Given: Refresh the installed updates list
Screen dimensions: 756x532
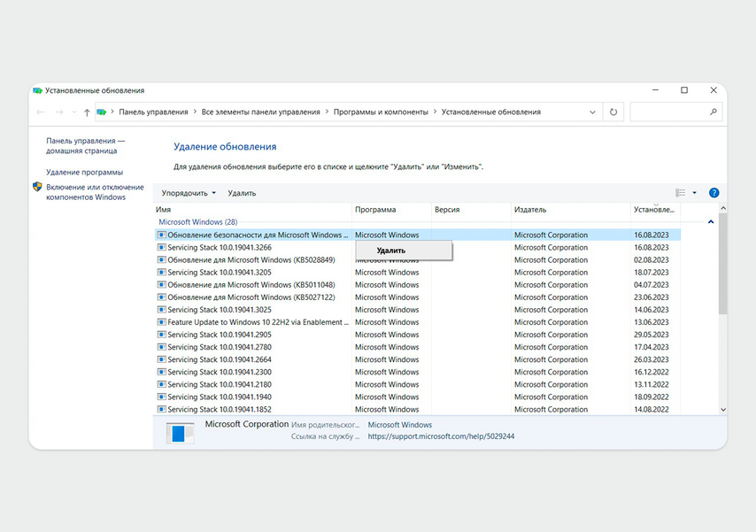Looking at the screenshot, I should [x=613, y=112].
